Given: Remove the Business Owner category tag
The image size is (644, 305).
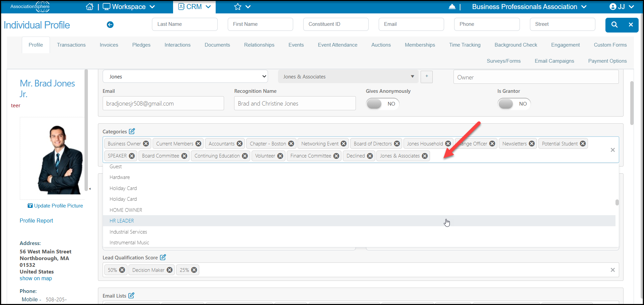Looking at the screenshot, I should (x=146, y=143).
